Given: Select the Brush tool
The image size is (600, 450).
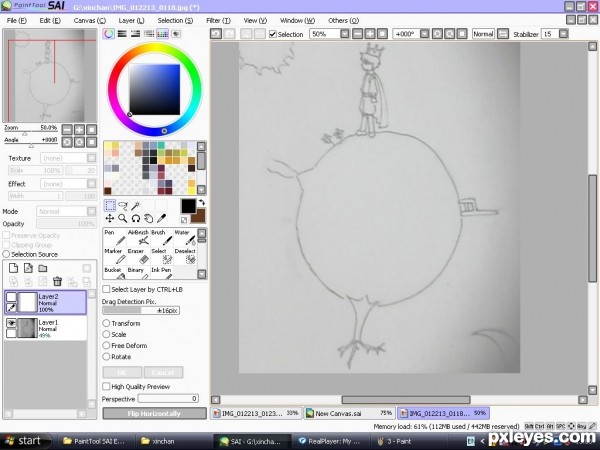Looking at the screenshot, I should pos(161,238).
